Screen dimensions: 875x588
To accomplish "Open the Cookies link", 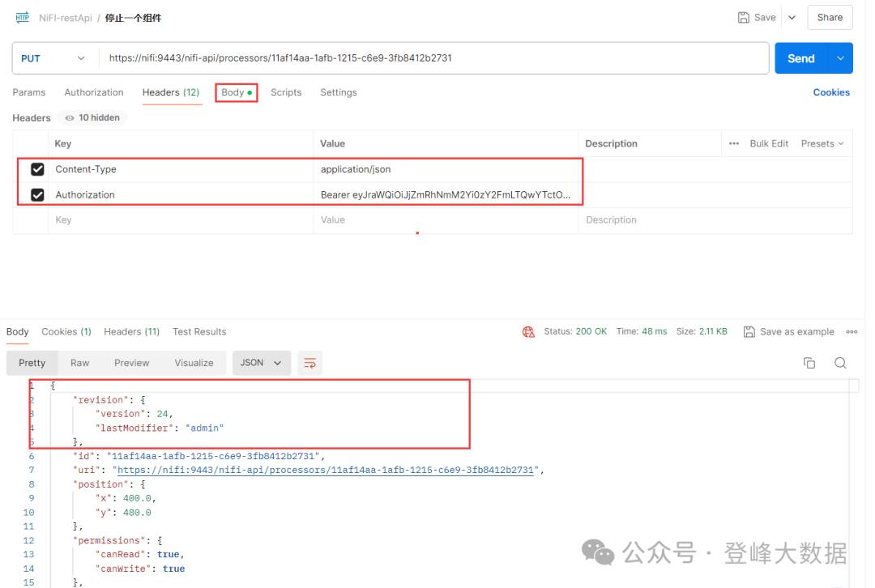I will (831, 92).
